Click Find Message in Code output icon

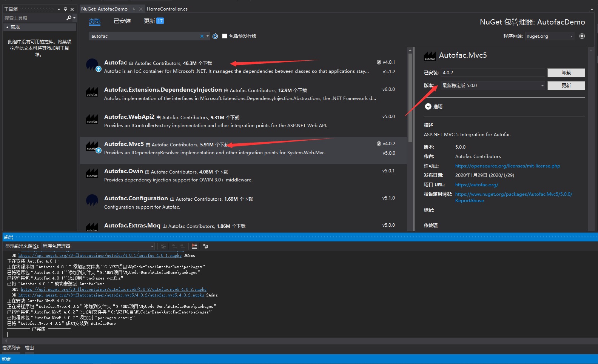pos(163,246)
